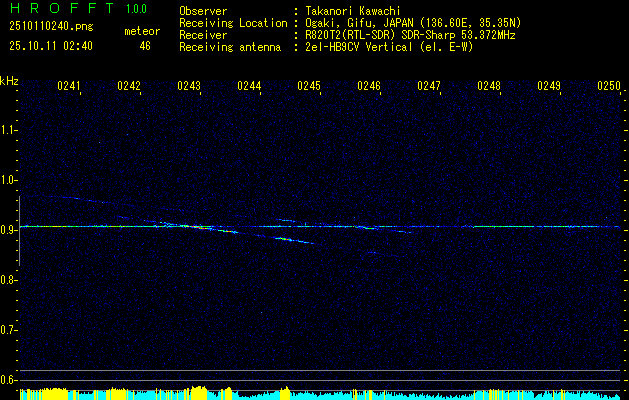Select the 1.0.0 version number

click(x=136, y=9)
